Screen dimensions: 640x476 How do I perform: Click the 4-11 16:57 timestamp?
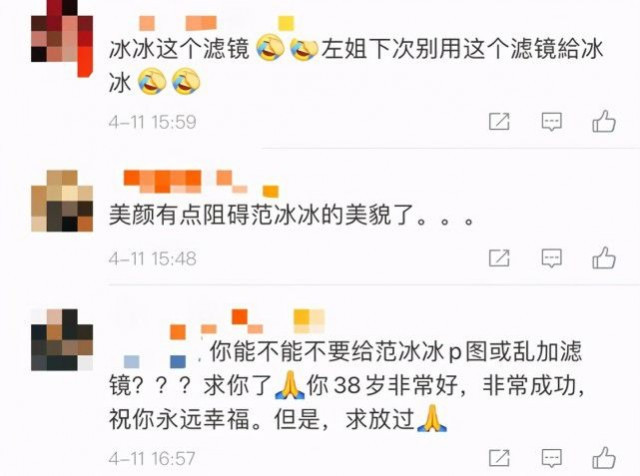[x=152, y=458]
